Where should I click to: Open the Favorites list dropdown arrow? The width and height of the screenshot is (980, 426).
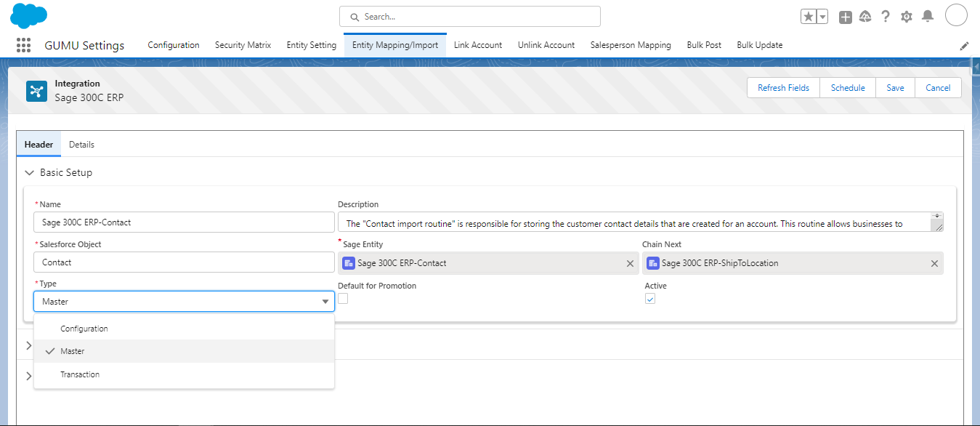coord(822,17)
